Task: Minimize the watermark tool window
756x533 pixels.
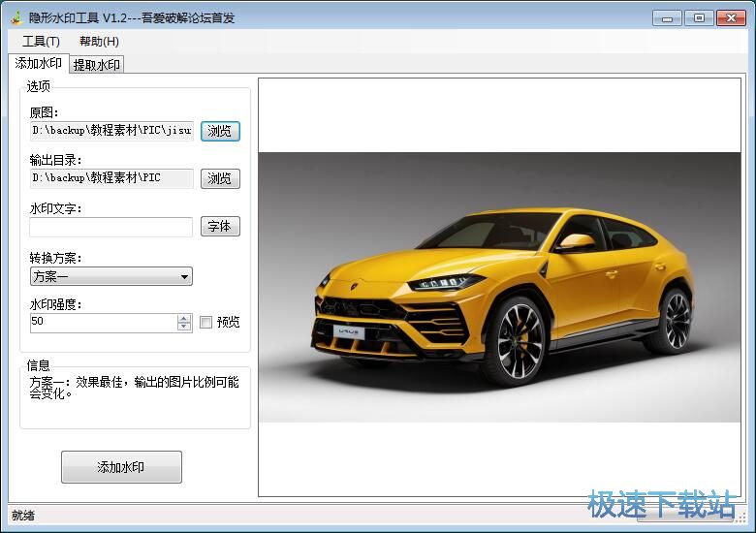Action: click(667, 18)
